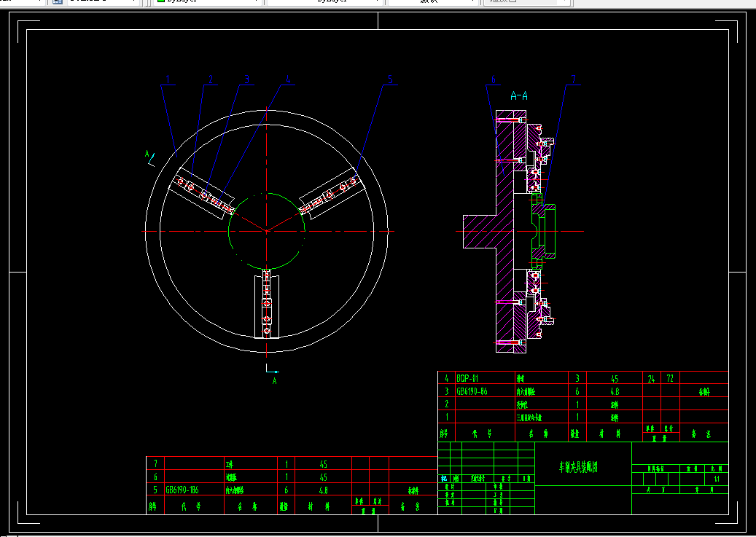
Task: Click value 4.8 in the GB6190-186 row
Action: 323,490
